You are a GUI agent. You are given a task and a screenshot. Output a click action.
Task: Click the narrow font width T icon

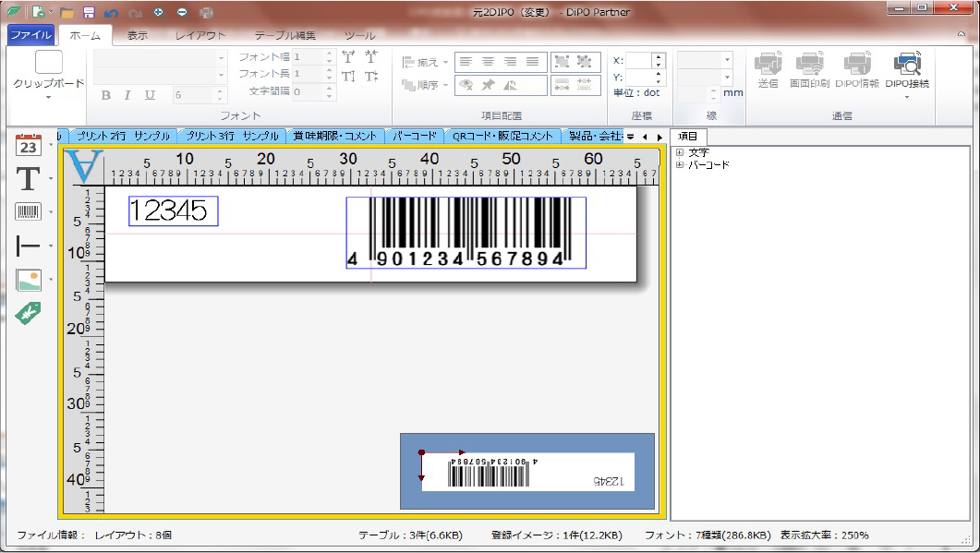pyautogui.click(x=371, y=57)
